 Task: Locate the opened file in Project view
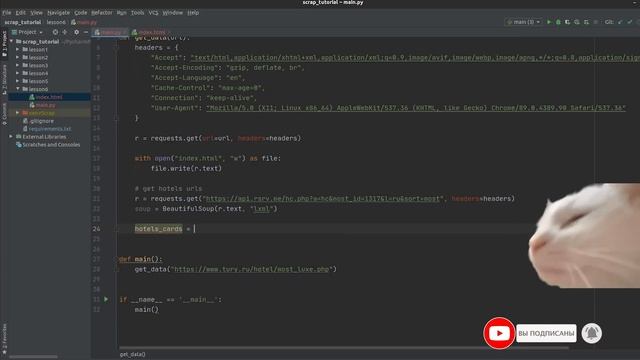(x=55, y=32)
